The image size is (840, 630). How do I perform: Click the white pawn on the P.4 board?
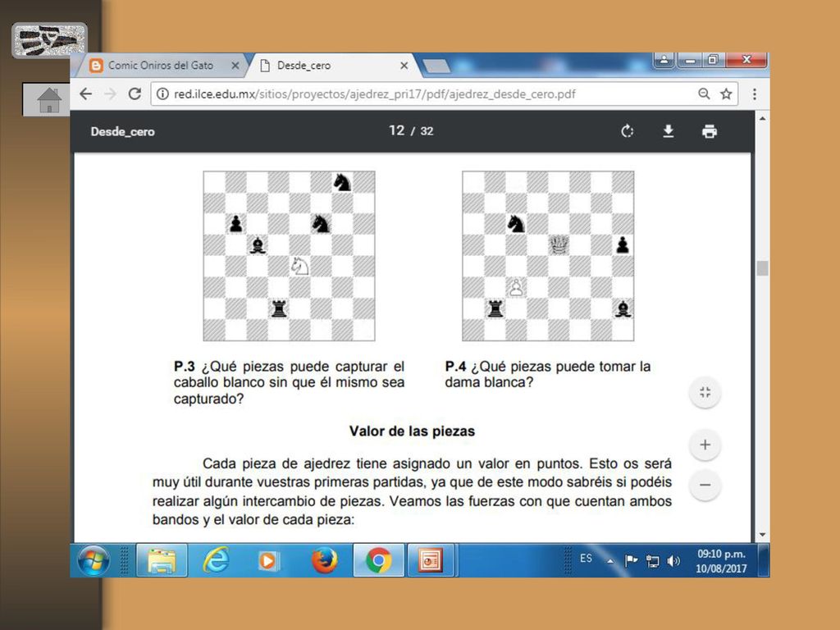coord(516,288)
